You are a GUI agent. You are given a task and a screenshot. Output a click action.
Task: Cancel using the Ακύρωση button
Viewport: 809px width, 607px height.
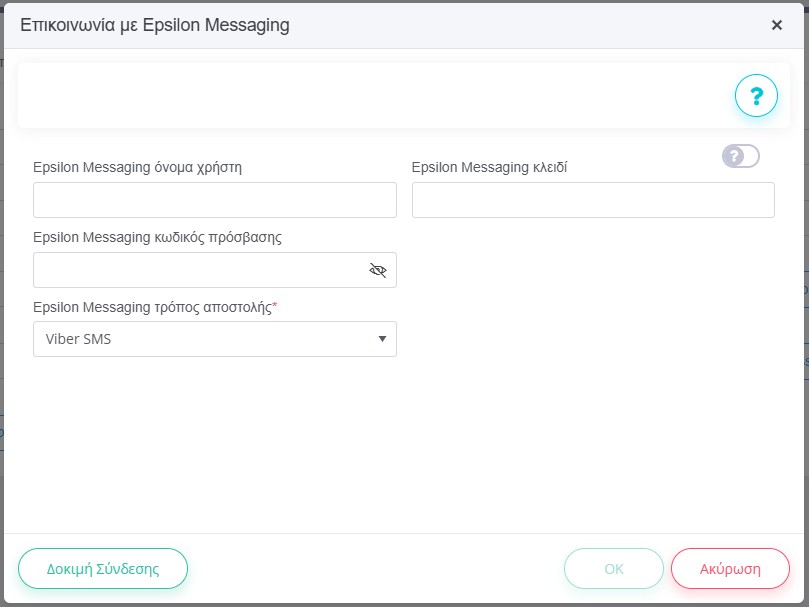tap(730, 569)
